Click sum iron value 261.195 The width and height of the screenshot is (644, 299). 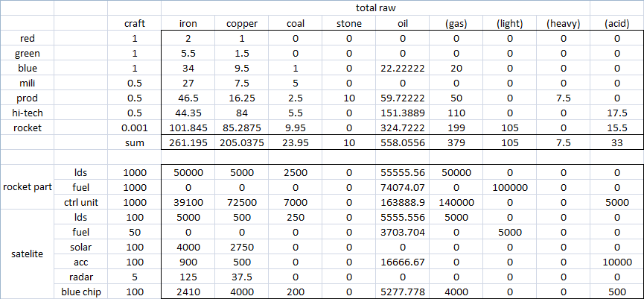pyautogui.click(x=188, y=142)
